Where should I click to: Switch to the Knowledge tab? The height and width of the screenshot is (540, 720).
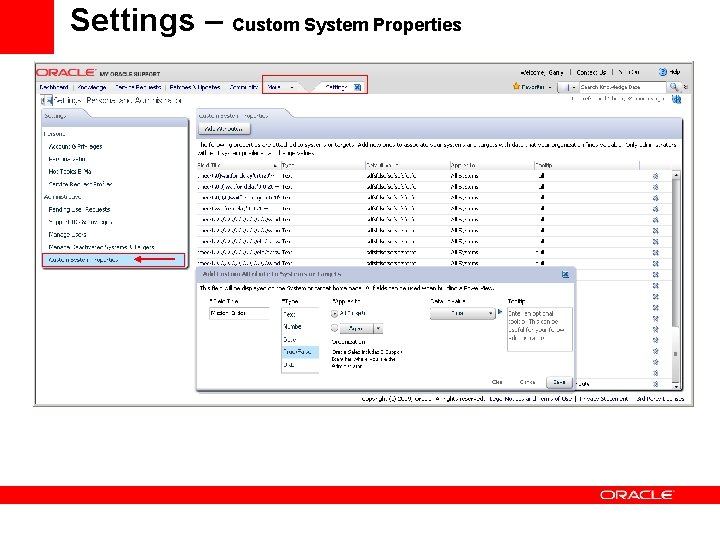(x=92, y=87)
